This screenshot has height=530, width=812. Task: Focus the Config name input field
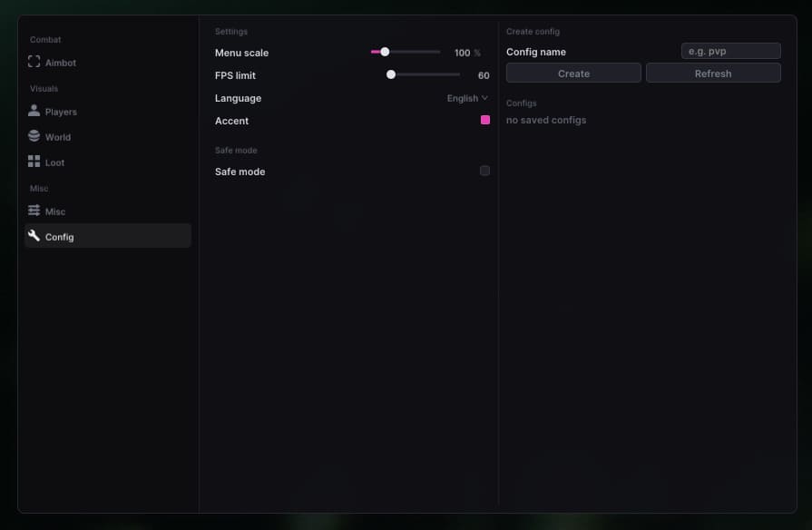pyautogui.click(x=730, y=51)
